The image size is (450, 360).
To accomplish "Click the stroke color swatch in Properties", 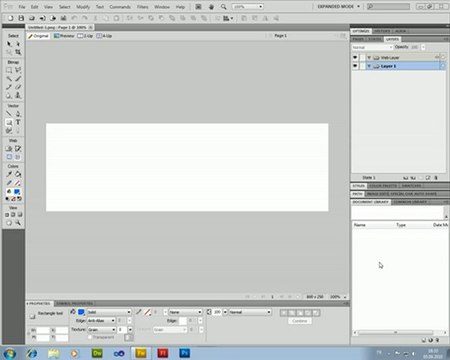I will tap(147, 312).
